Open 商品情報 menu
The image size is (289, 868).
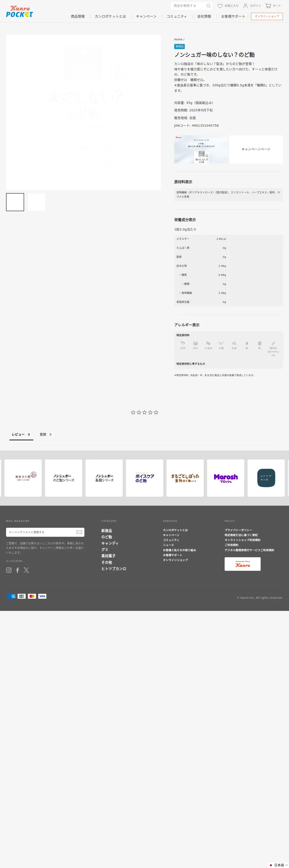(x=78, y=16)
